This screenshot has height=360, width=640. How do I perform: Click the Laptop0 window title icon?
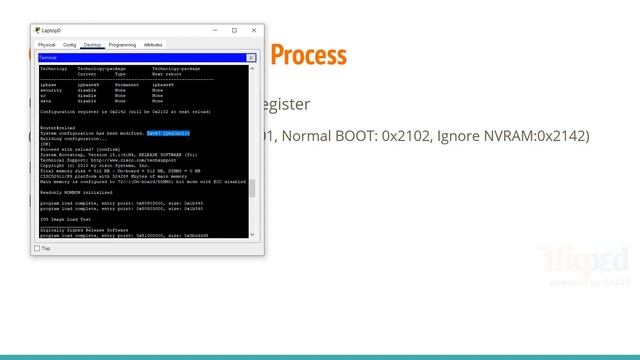[x=38, y=30]
